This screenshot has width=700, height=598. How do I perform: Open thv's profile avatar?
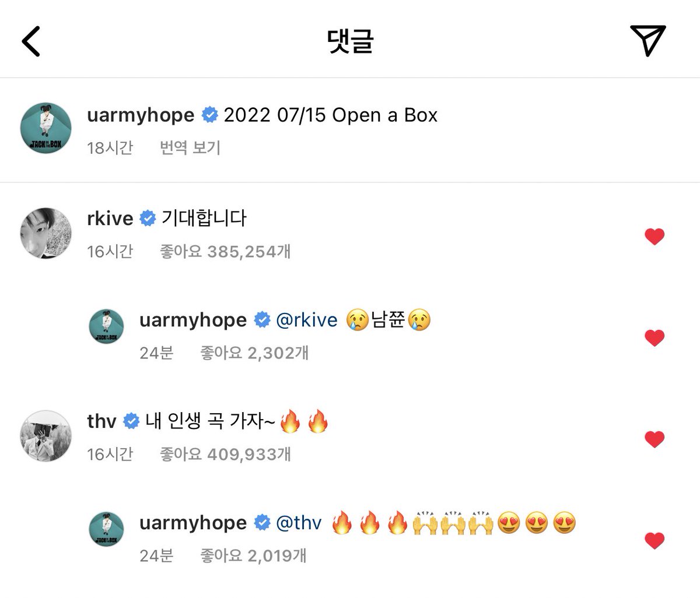click(x=45, y=435)
